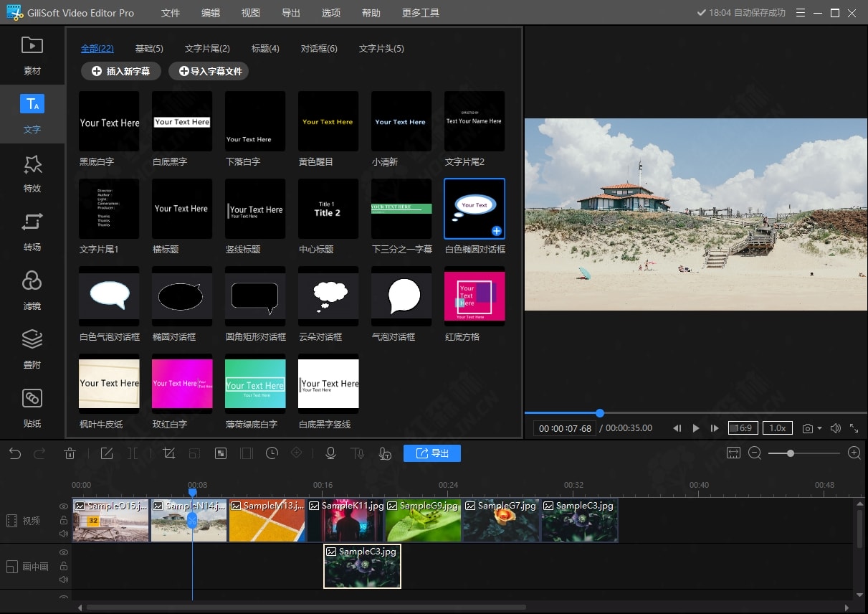Switch to the 对话框(6) tab
Image resolution: width=868 pixels, height=614 pixels.
point(319,49)
